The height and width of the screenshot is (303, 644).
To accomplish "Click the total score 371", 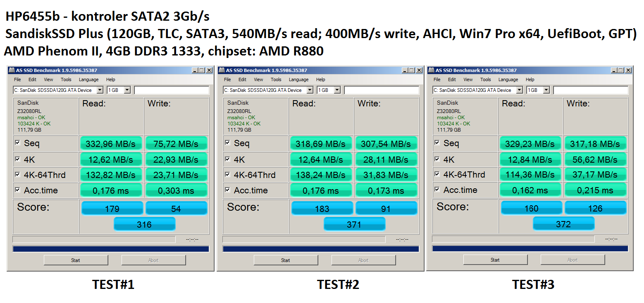I will pos(354,224).
